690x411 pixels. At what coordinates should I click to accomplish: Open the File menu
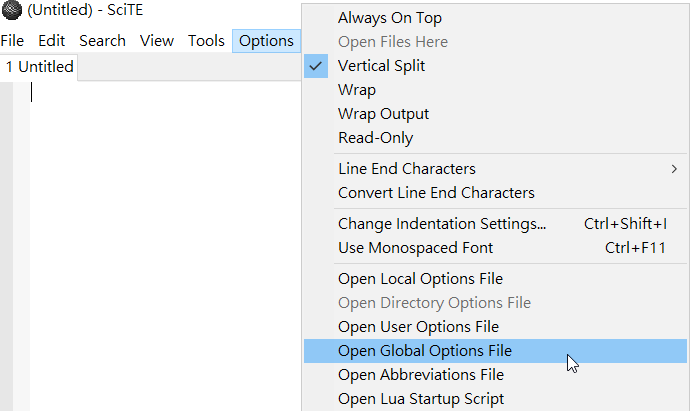(12, 41)
